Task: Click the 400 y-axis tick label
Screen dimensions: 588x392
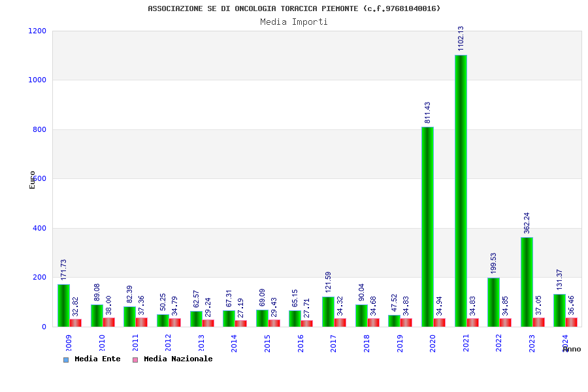Action: coord(39,228)
